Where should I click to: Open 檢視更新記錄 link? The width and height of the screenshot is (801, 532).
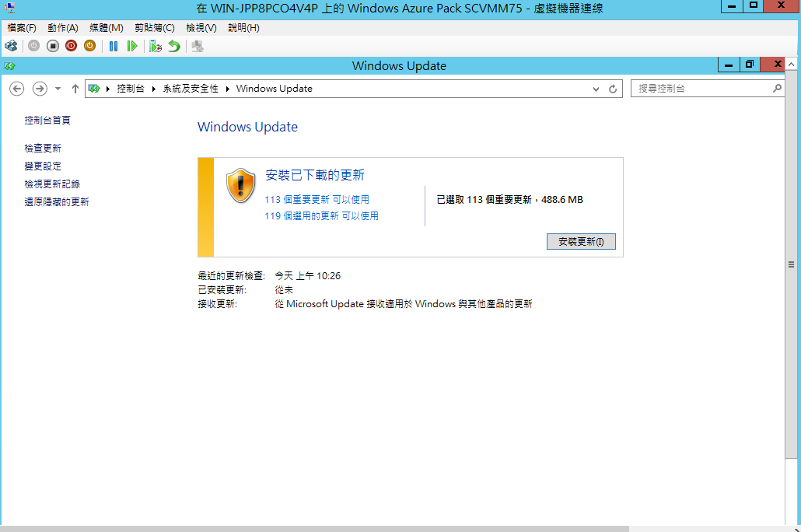pyautogui.click(x=52, y=184)
